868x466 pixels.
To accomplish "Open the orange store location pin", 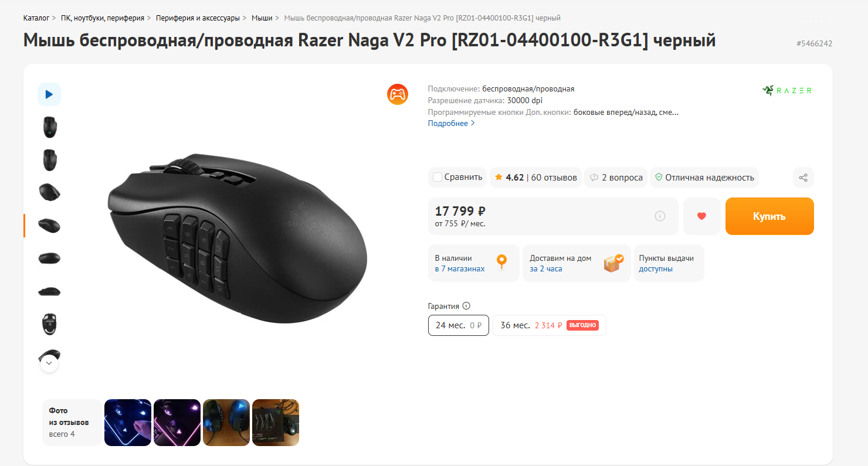I will pyautogui.click(x=501, y=261).
